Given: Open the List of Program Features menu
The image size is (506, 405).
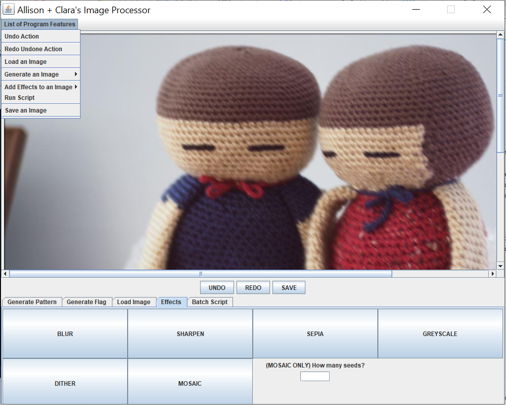Looking at the screenshot, I should (x=40, y=24).
